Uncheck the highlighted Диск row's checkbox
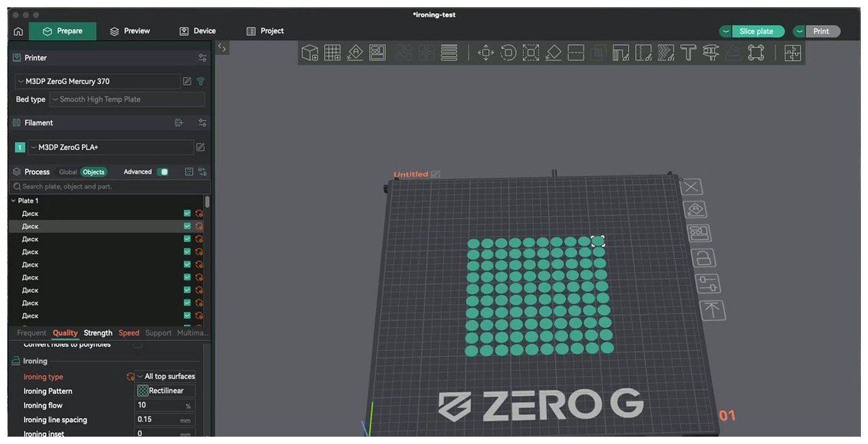The height and width of the screenshot is (444, 868). (x=187, y=226)
